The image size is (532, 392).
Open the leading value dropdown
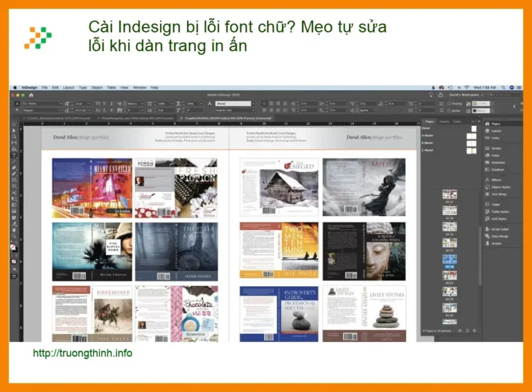89,111
